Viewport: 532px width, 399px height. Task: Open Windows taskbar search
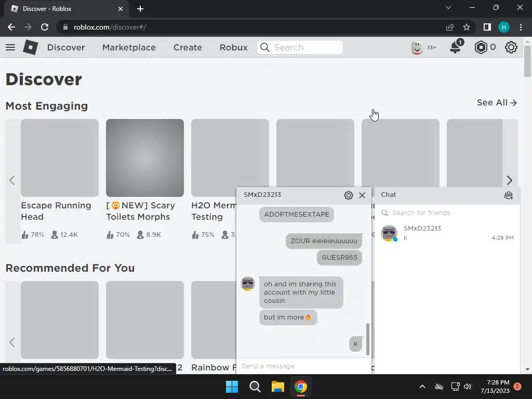point(255,387)
